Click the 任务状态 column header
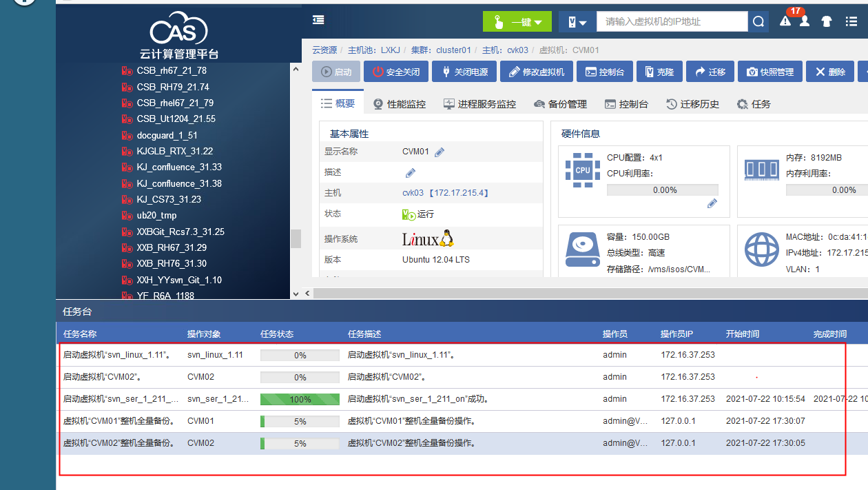Screen dimensions: 868x490 point(277,334)
